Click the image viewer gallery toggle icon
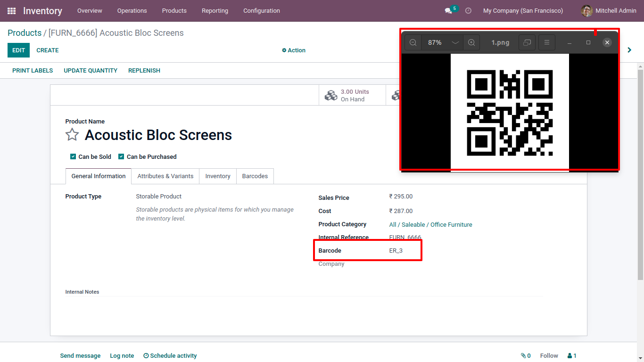 pos(527,42)
